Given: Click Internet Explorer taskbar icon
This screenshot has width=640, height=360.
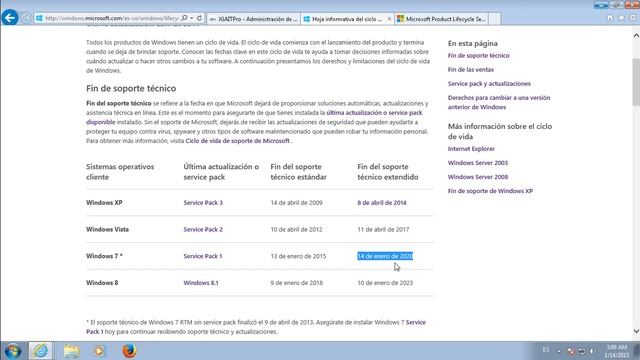Looking at the screenshot, I should tap(41, 351).
